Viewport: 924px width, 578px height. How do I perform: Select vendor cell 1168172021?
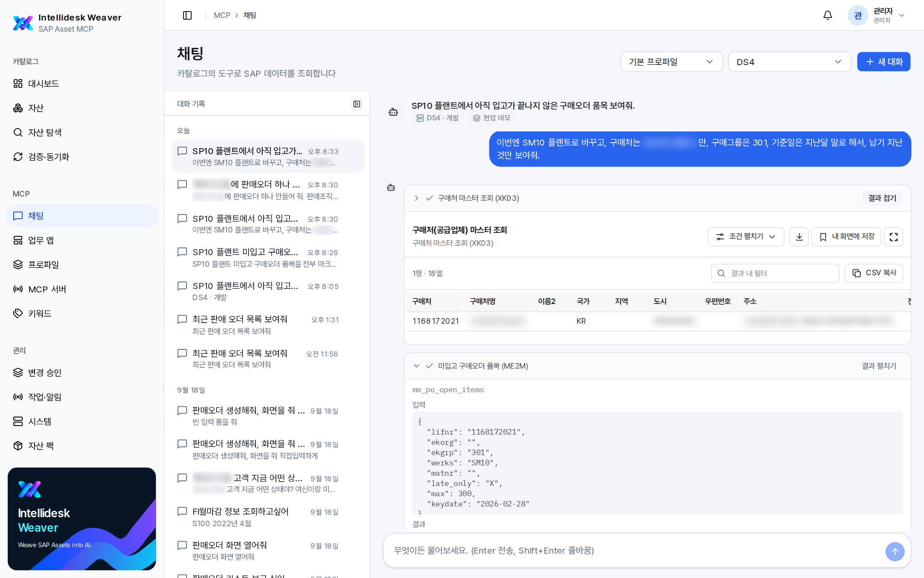[435, 321]
